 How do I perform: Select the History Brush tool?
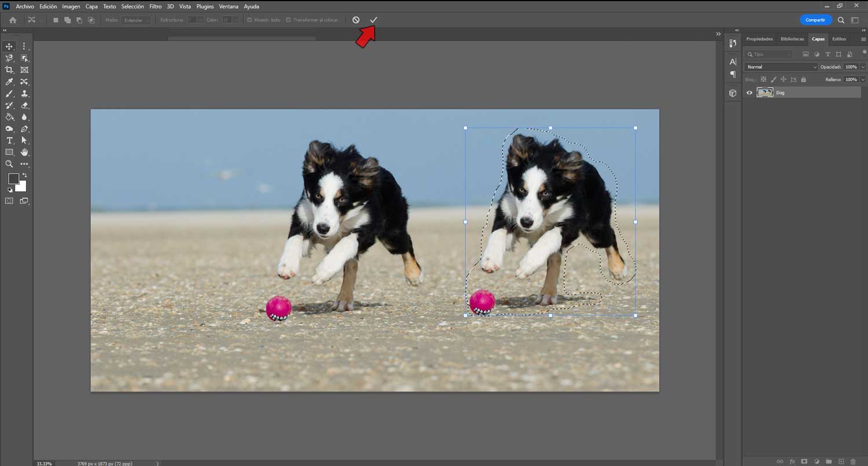pos(9,106)
